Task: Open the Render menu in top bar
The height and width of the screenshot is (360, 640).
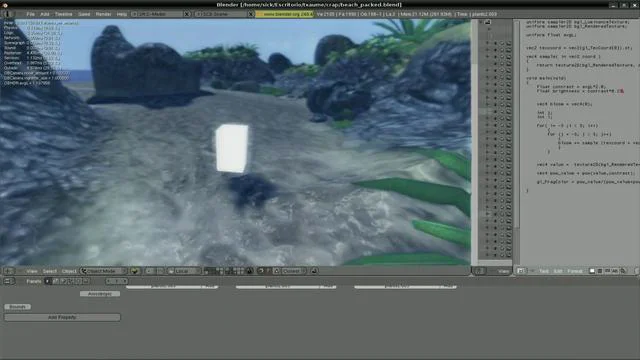Action: click(103, 14)
